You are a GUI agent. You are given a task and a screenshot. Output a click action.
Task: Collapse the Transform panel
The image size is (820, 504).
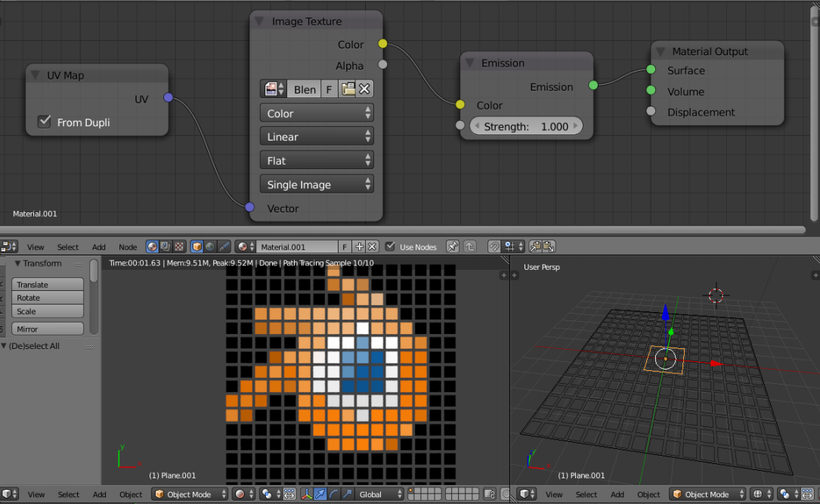(x=17, y=264)
